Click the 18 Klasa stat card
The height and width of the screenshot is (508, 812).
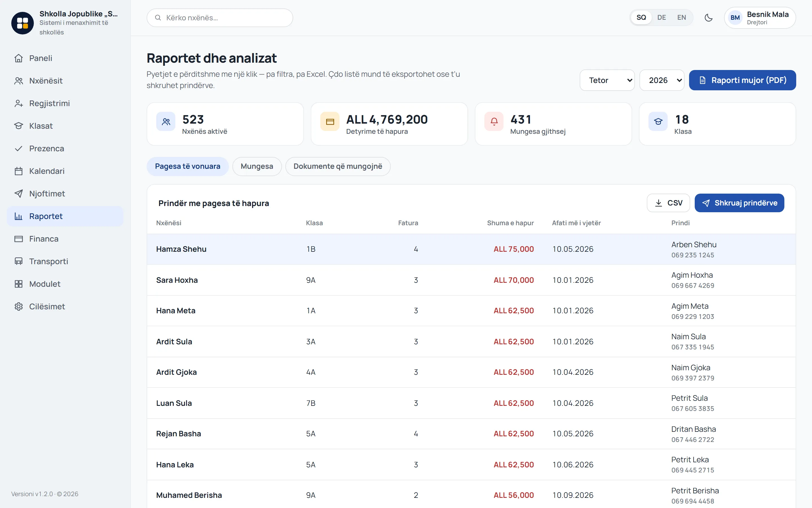click(717, 124)
